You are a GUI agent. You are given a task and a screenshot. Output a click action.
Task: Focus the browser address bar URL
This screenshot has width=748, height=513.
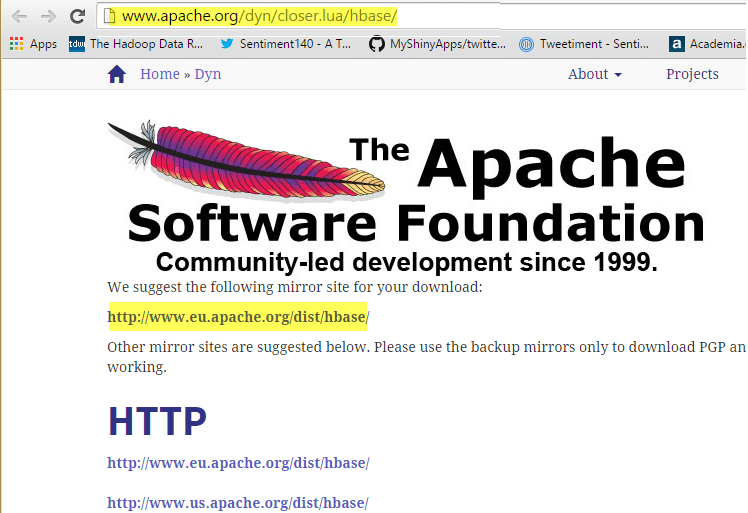click(x=400, y=16)
